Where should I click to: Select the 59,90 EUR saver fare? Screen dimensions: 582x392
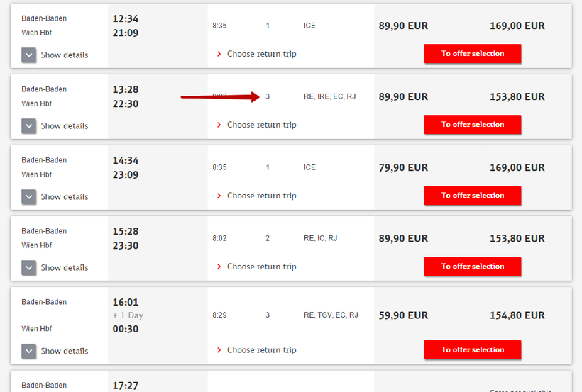[403, 315]
